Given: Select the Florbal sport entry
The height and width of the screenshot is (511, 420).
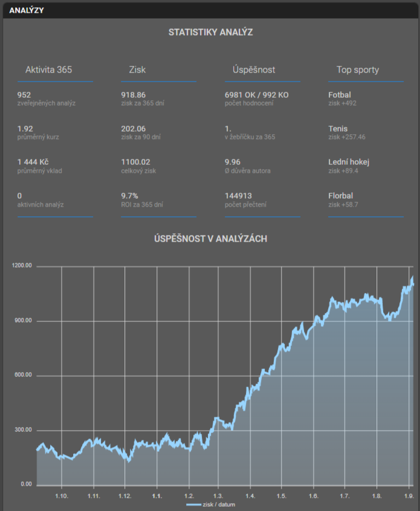Looking at the screenshot, I should pyautogui.click(x=341, y=196).
